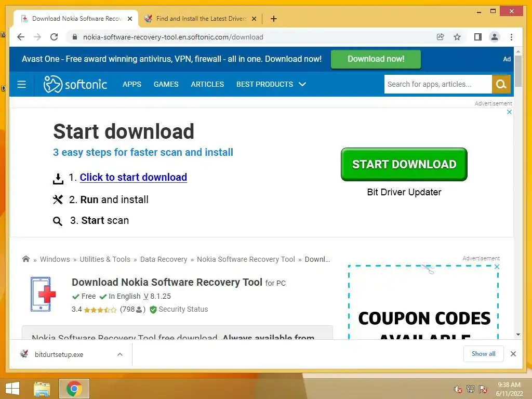
Task: Share this page icon in address bar
Action: coord(441,37)
